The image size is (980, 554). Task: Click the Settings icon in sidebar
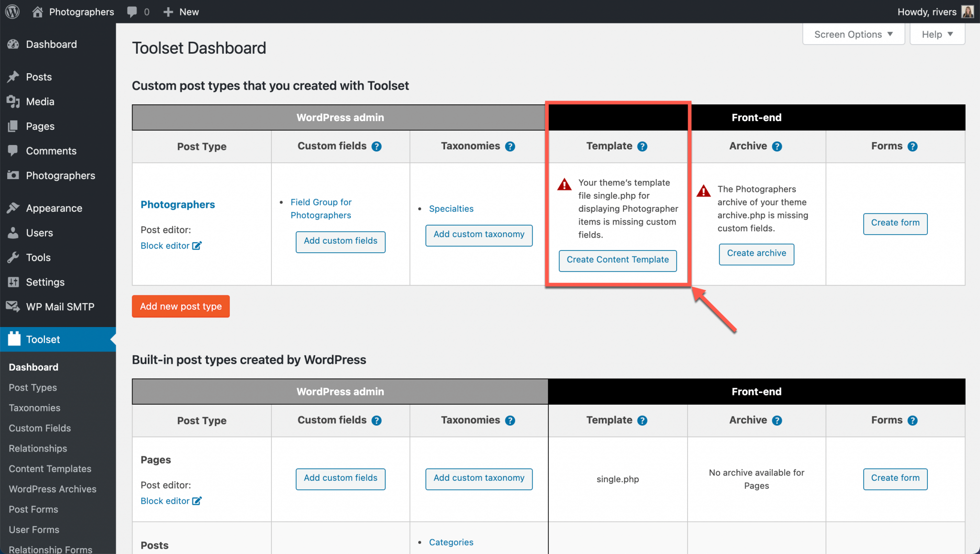[13, 282]
